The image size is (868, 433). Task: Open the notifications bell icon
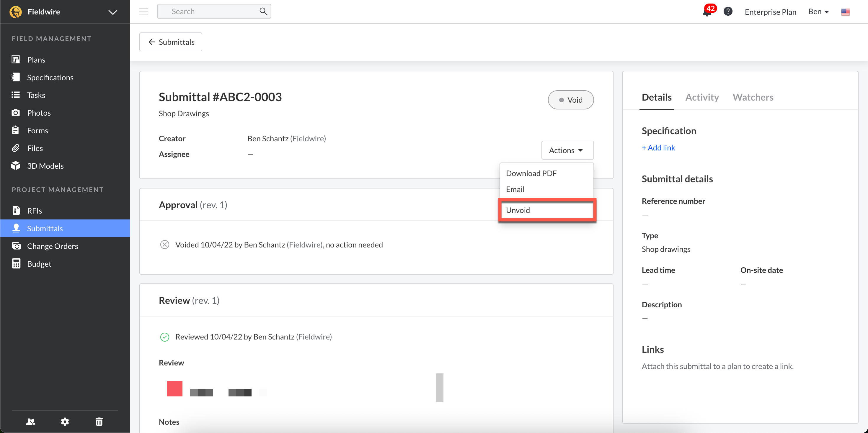tap(707, 12)
